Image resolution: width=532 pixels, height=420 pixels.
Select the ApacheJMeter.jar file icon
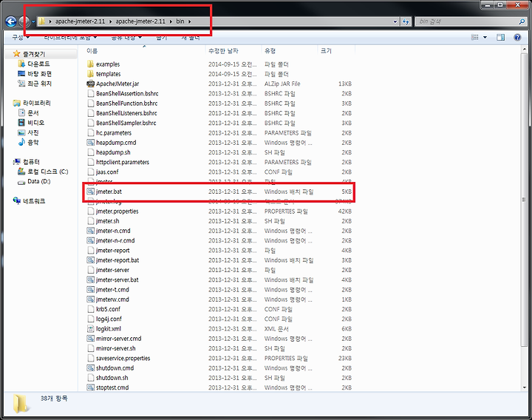click(x=90, y=84)
